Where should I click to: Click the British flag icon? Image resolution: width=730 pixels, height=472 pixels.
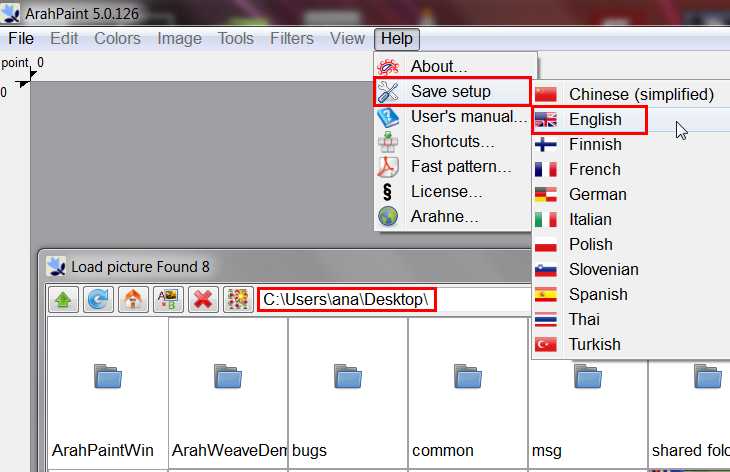pyautogui.click(x=546, y=120)
